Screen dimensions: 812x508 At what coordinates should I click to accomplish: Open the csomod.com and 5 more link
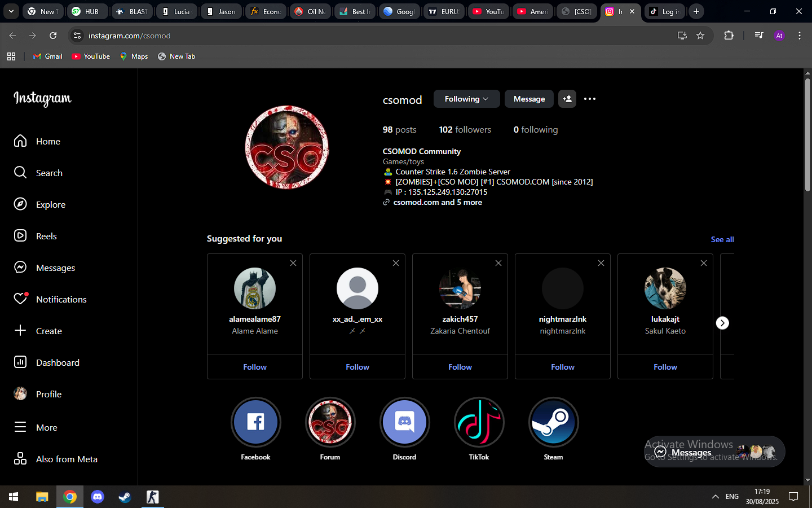437,202
